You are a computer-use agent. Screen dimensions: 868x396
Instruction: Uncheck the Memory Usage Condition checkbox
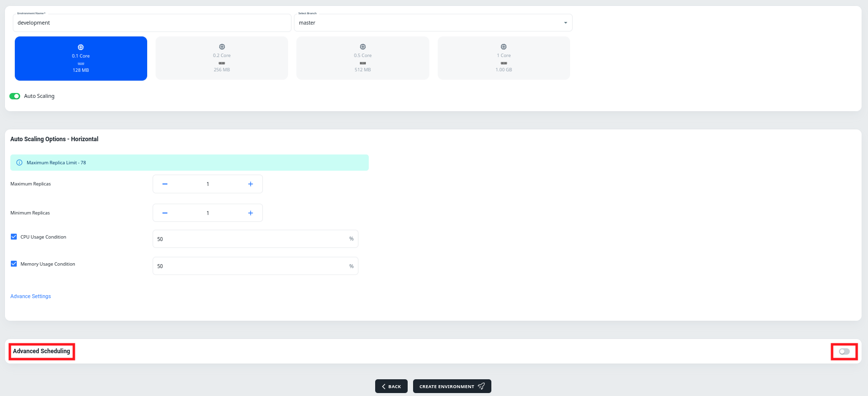pyautogui.click(x=14, y=264)
